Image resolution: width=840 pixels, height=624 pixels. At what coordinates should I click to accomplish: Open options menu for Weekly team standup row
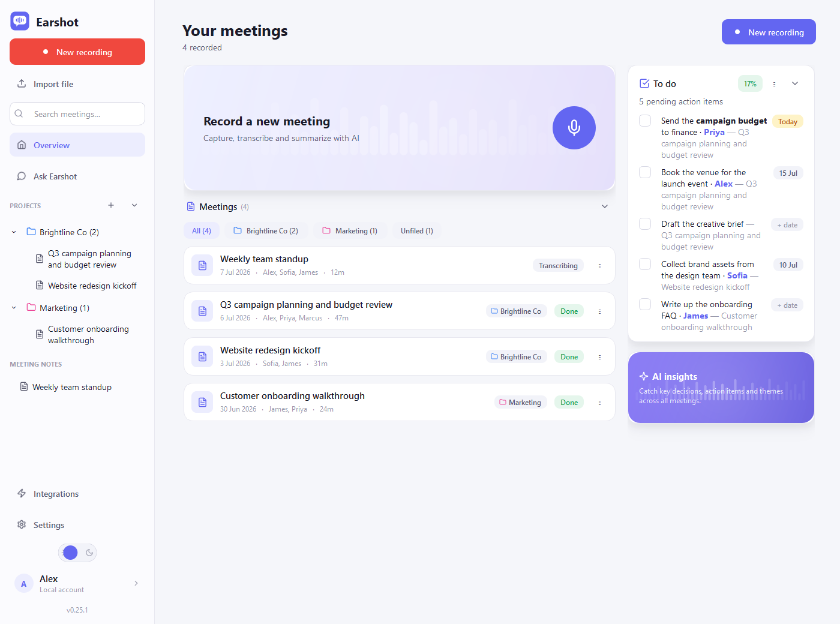(x=599, y=266)
